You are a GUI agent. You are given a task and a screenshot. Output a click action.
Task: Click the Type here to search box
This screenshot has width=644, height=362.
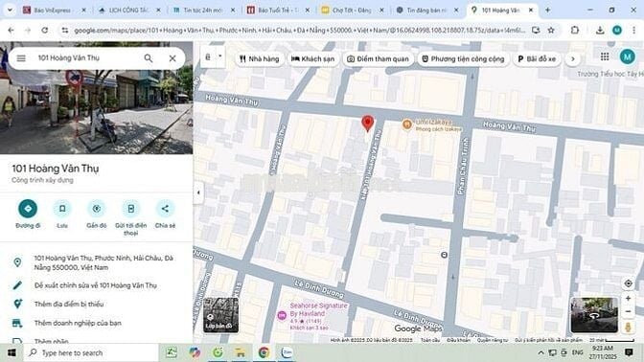click(91, 352)
